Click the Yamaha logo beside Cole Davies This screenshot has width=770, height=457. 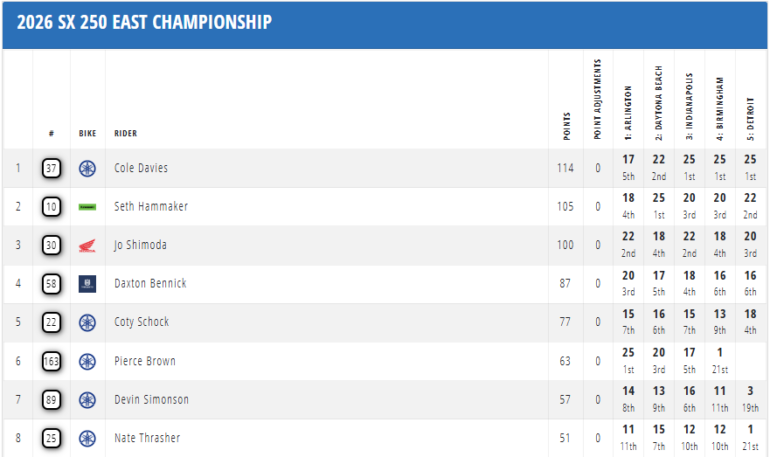87,168
